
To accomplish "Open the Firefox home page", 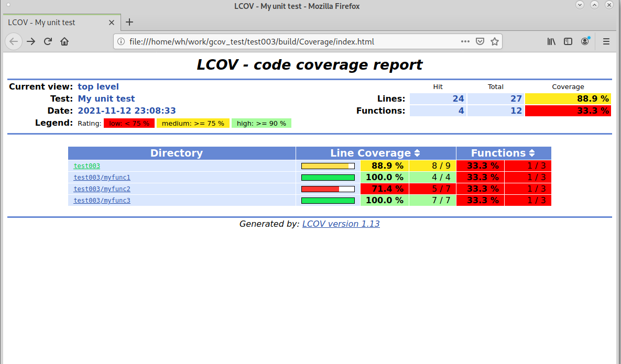I will (x=64, y=41).
